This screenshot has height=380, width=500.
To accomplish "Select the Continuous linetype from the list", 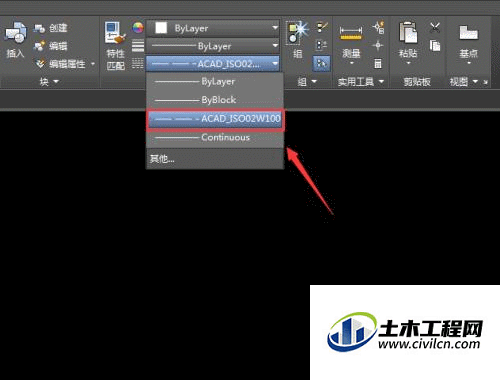I will 215,137.
